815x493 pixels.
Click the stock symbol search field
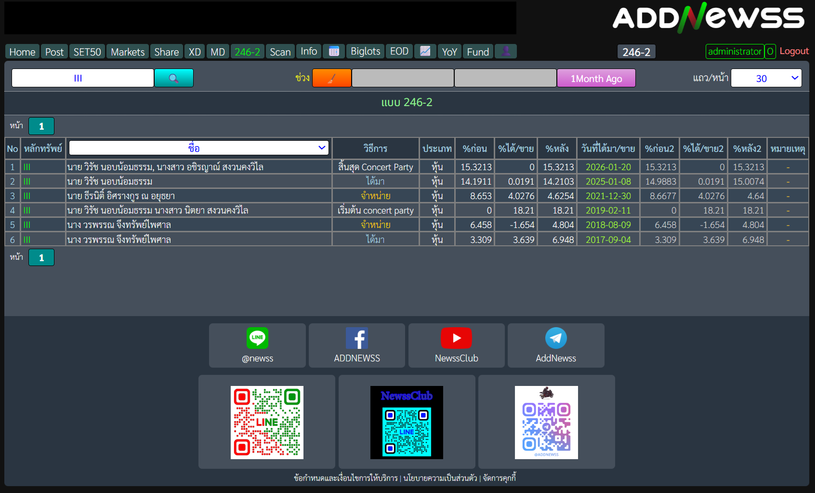pyautogui.click(x=82, y=78)
